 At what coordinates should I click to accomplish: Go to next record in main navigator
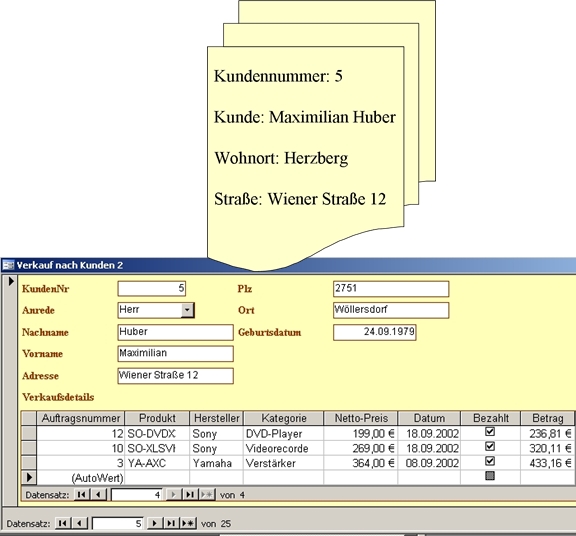(155, 523)
